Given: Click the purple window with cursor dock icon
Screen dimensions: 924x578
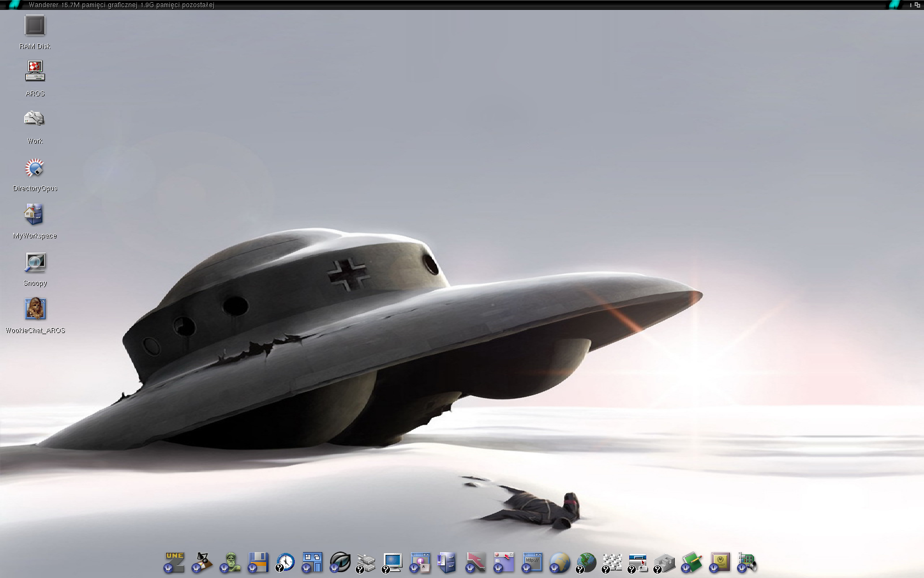Looking at the screenshot, I should [503, 563].
